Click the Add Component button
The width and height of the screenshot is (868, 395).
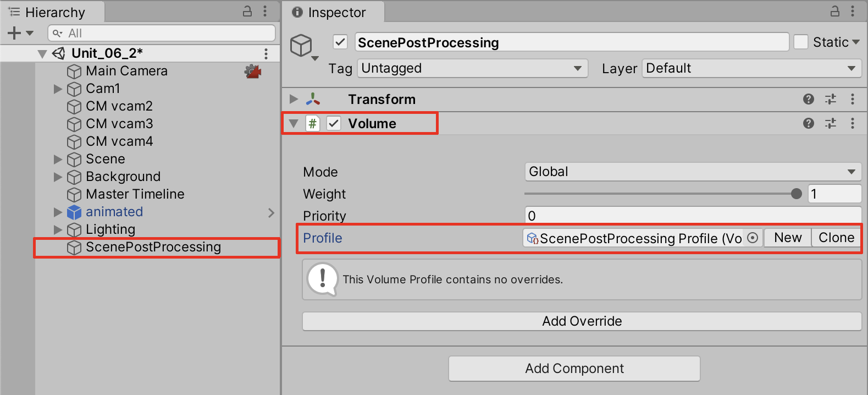click(x=574, y=369)
